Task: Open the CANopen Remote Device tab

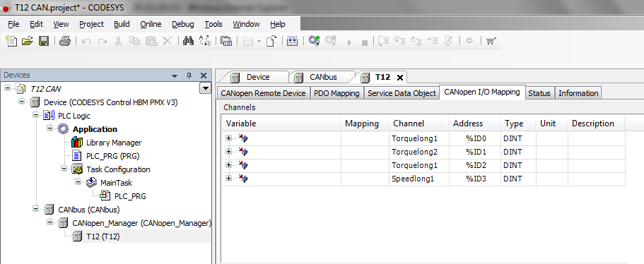Action: tap(263, 93)
